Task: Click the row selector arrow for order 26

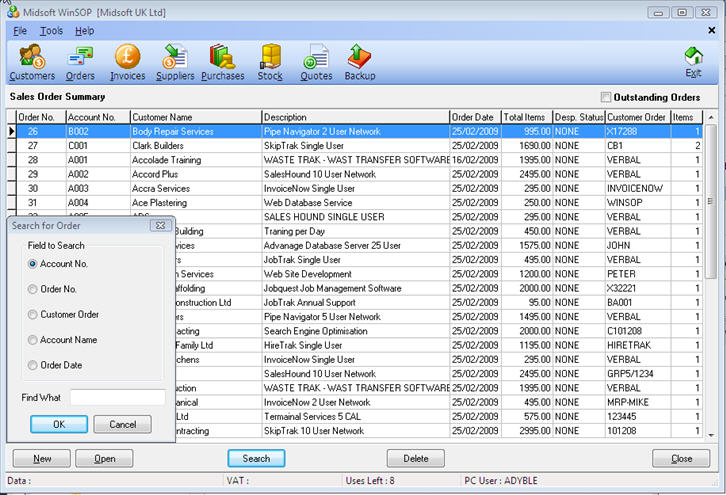Action: pos(12,132)
